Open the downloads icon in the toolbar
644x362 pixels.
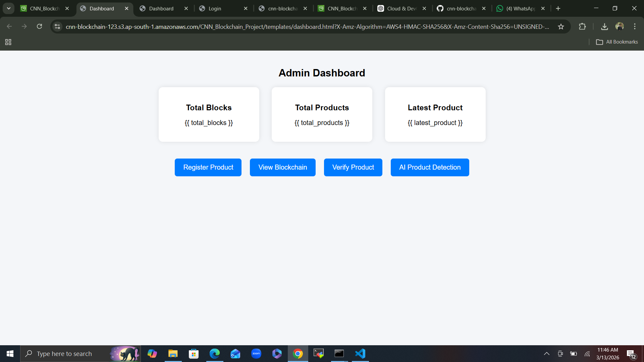[x=604, y=26]
